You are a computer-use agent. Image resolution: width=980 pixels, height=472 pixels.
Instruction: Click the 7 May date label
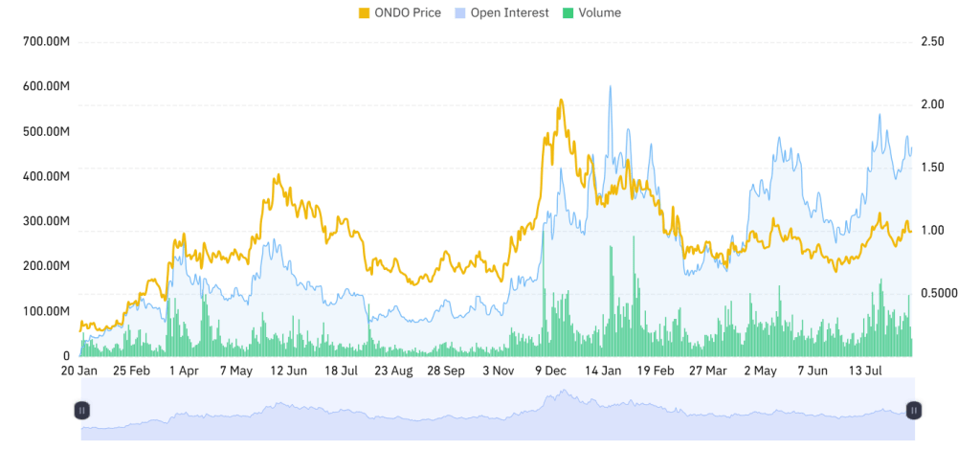(236, 371)
